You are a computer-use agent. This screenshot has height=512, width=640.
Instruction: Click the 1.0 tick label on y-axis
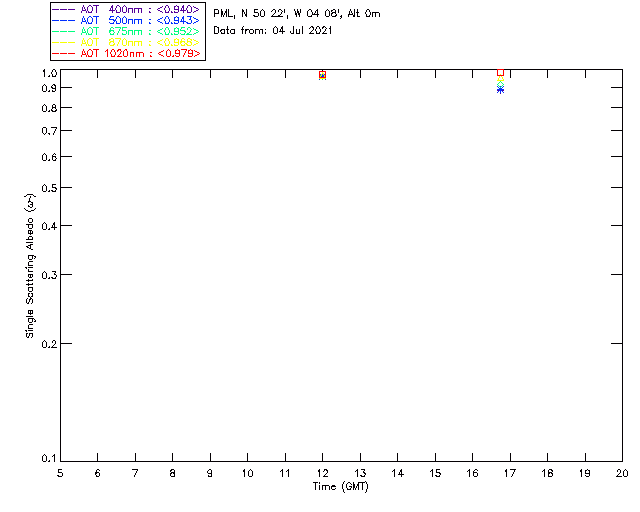(46, 74)
